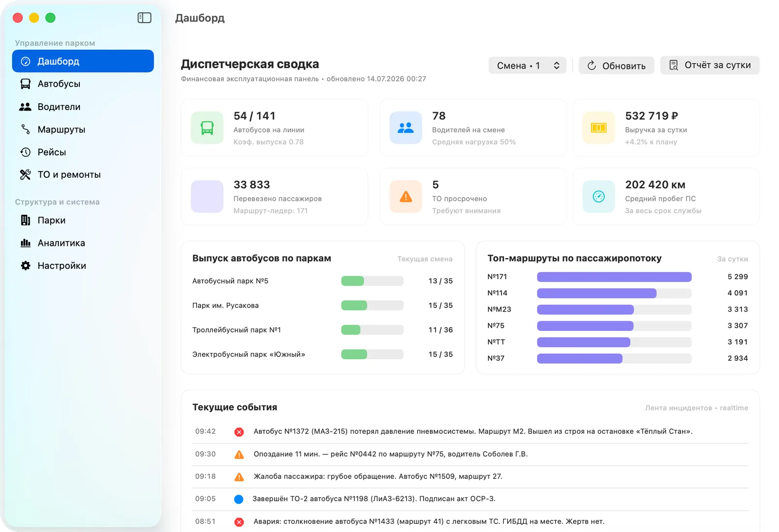Screen dimensions: 779x532
Task: Open the 08:51 accident event row
Action: click(470, 521)
